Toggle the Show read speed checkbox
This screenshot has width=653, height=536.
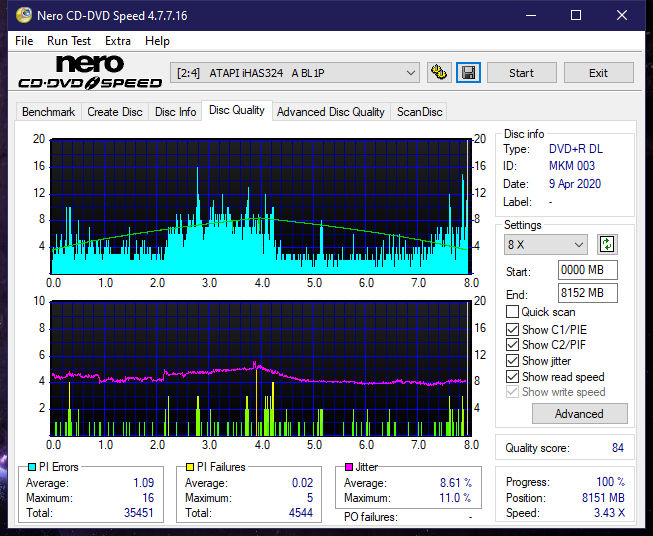click(x=513, y=377)
